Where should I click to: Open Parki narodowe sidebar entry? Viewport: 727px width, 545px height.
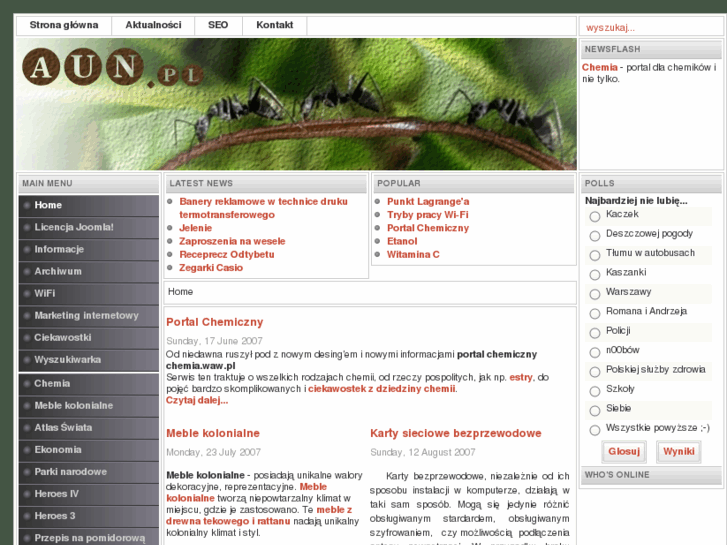point(89,472)
